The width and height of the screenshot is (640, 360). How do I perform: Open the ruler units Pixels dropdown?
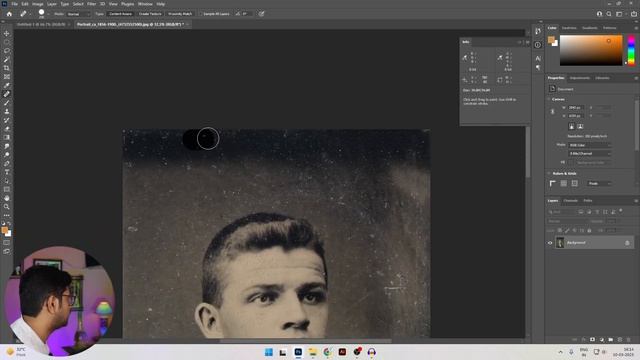599,184
